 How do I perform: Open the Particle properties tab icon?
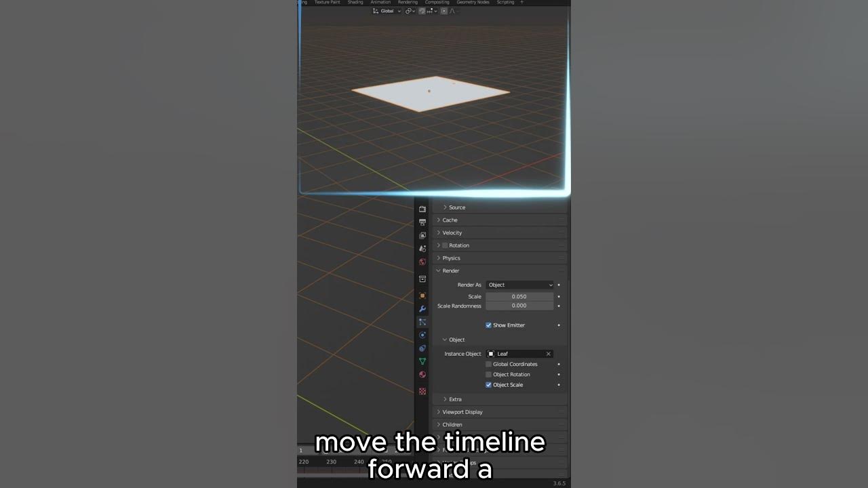click(422, 322)
